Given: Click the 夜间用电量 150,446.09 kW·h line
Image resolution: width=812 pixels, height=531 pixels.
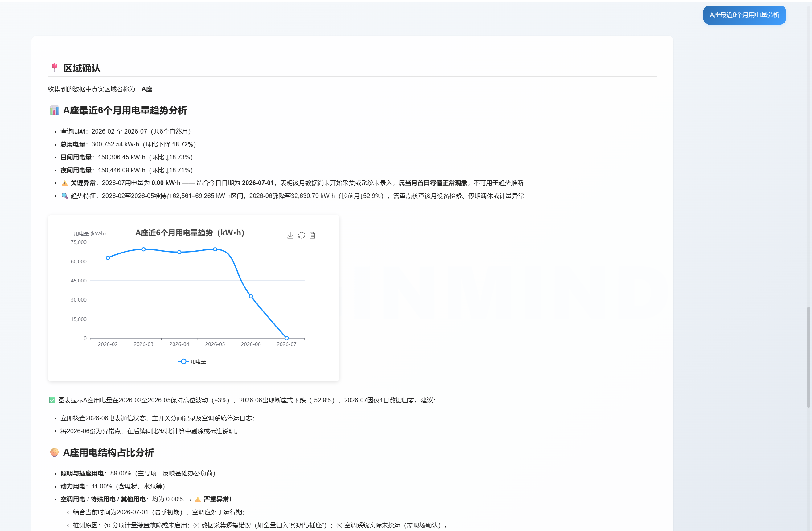Looking at the screenshot, I should coord(127,170).
